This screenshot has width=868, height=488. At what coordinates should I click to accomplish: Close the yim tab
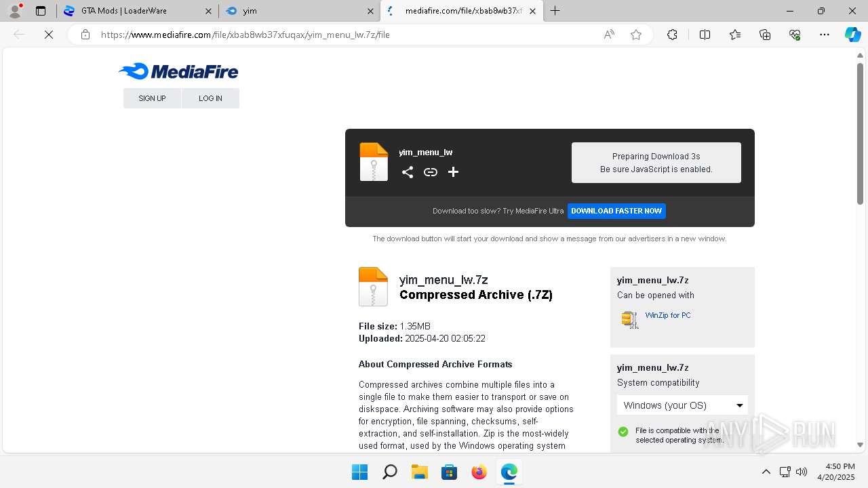point(371,11)
